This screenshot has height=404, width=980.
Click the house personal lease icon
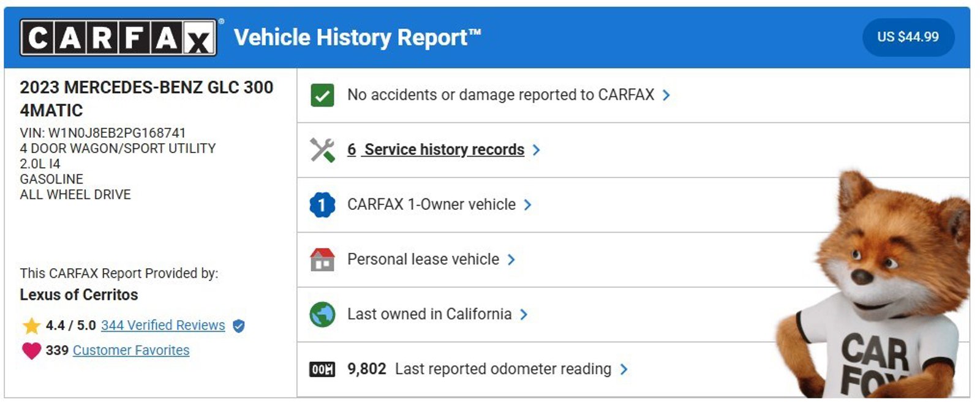(x=322, y=260)
